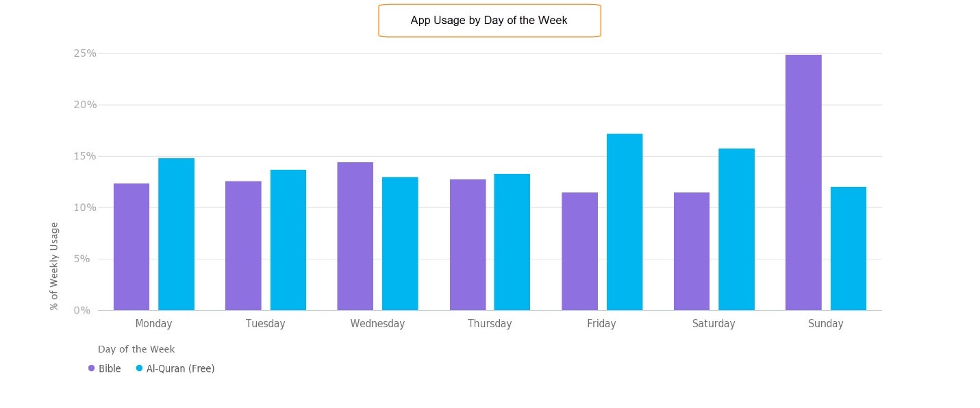Click the blue Al-Quran legend dot

[140, 368]
